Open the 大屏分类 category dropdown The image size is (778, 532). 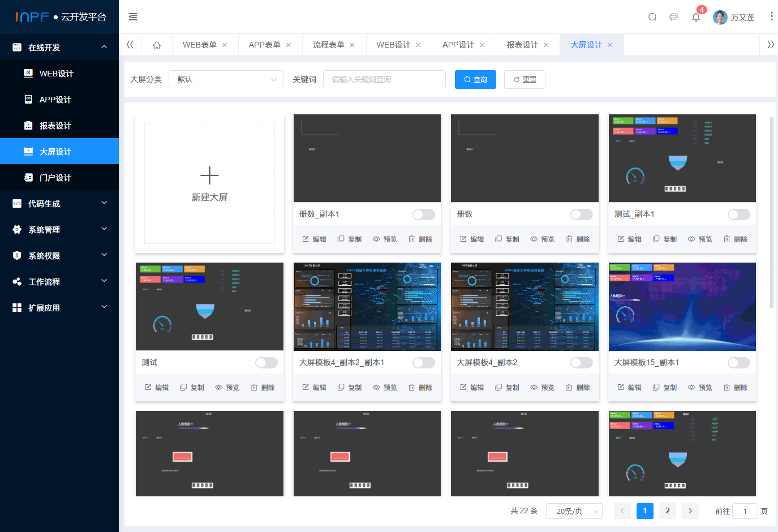tap(226, 79)
